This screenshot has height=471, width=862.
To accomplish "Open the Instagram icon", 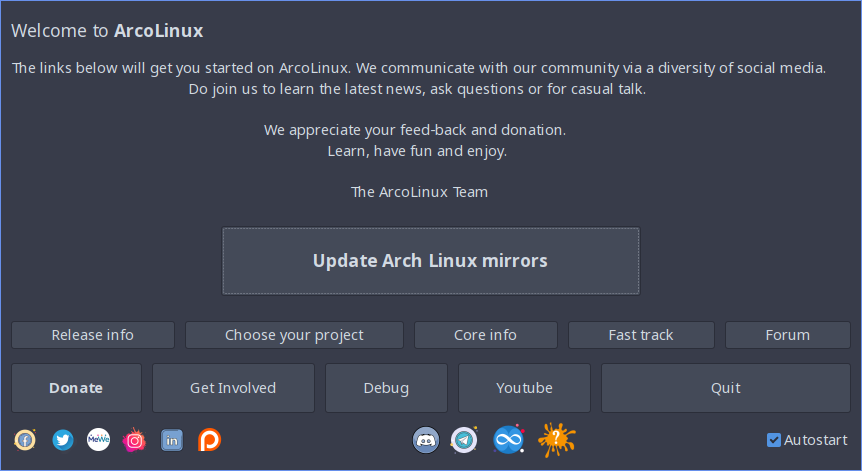I will coord(134,440).
